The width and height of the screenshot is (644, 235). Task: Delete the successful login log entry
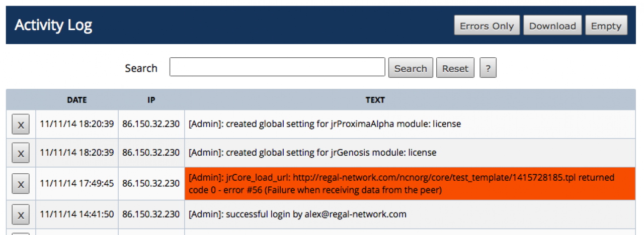pyautogui.click(x=21, y=215)
